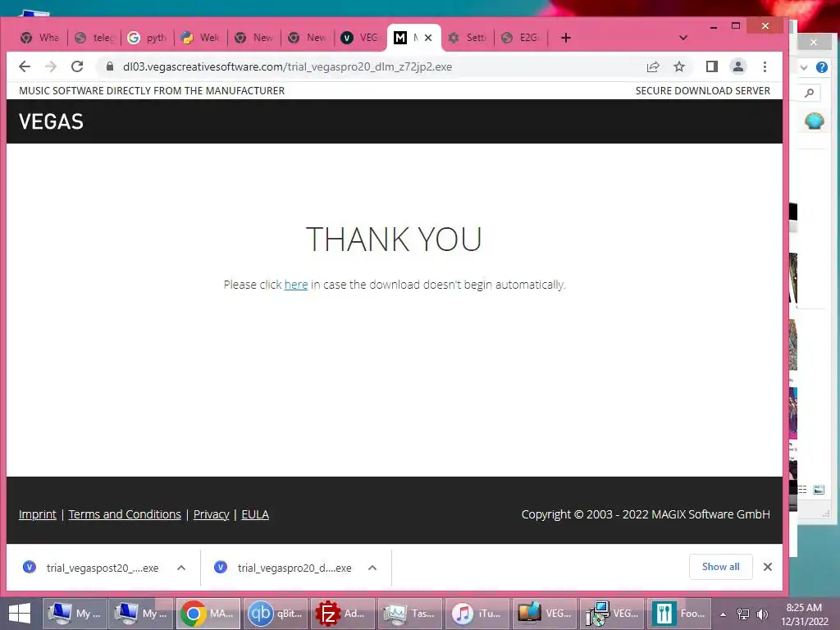Switch to the second New tab

pyautogui.click(x=308, y=38)
